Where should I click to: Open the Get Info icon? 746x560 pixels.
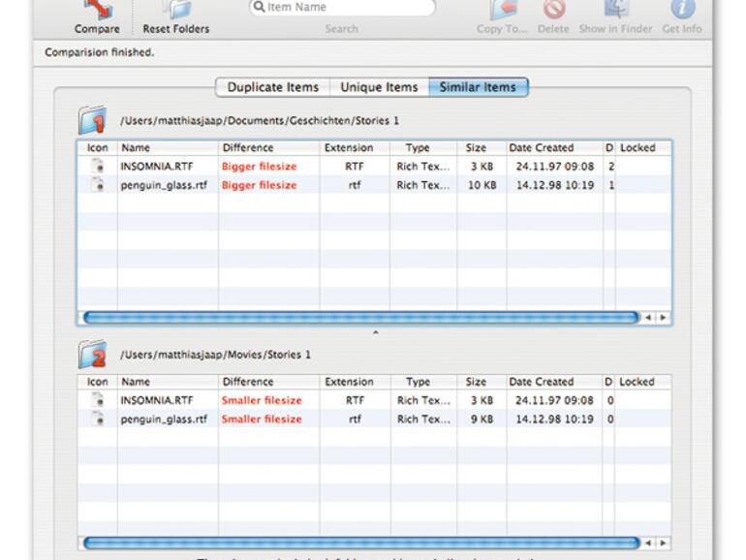[x=682, y=11]
